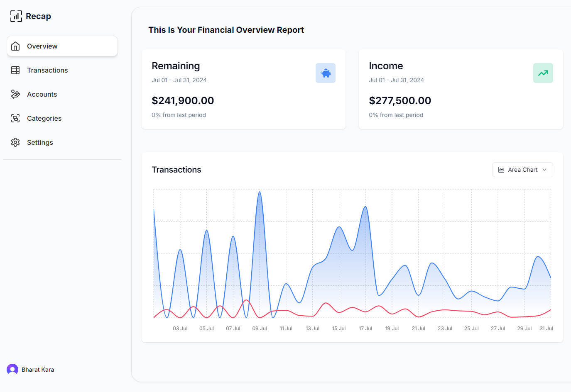
Task: Open the Transactions menu item
Action: click(62, 70)
